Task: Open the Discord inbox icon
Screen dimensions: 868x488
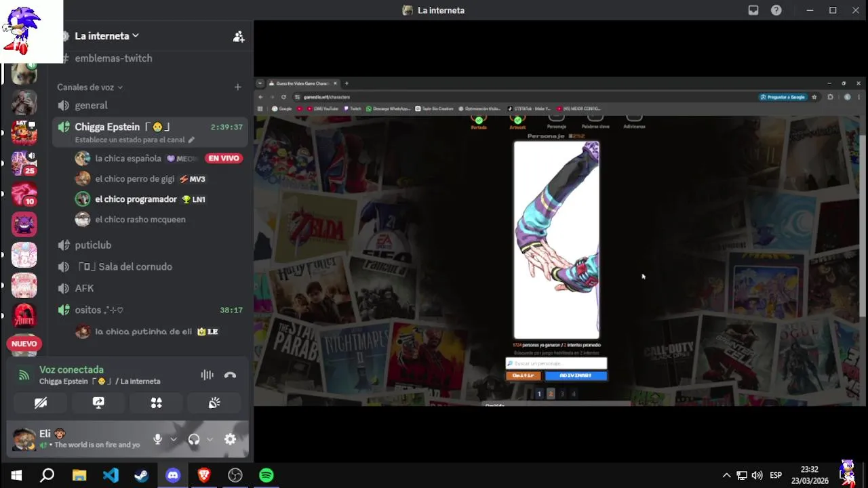Action: pos(753,10)
